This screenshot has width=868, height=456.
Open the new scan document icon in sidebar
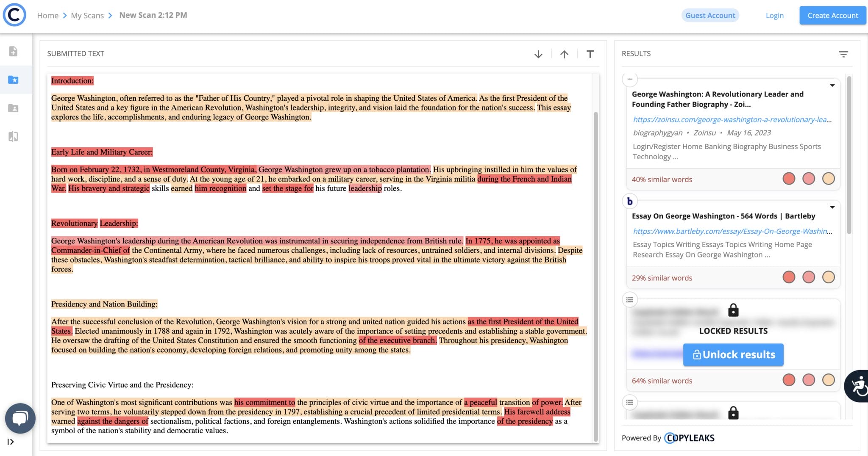(13, 51)
